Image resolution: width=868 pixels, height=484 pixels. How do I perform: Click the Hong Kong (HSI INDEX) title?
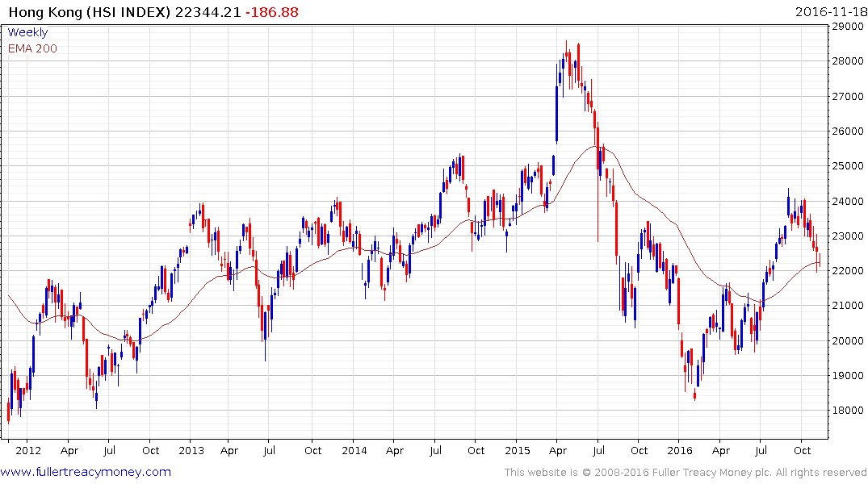tap(90, 12)
